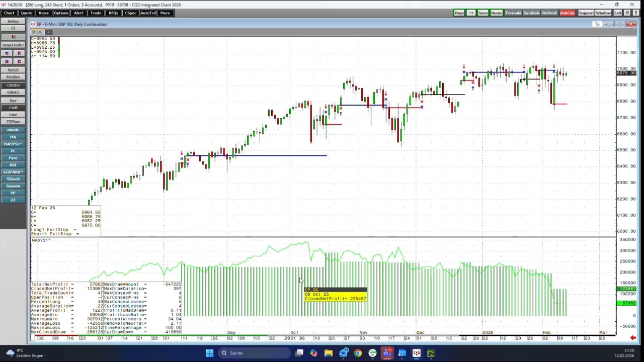
Task: Click the 6975.00 last price marker
Action: pyautogui.click(x=626, y=73)
